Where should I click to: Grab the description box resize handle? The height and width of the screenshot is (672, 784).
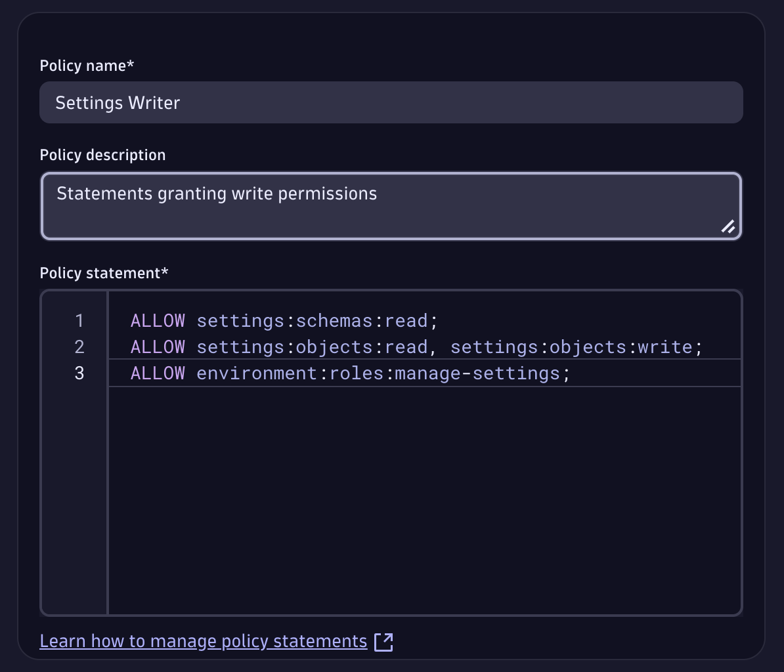[x=728, y=227]
